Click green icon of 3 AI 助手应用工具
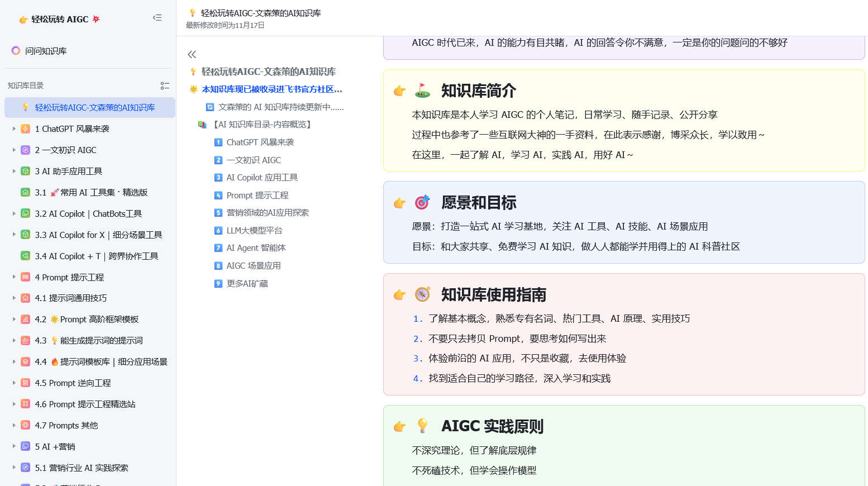Viewport: 868px width, 486px height. pyautogui.click(x=25, y=171)
